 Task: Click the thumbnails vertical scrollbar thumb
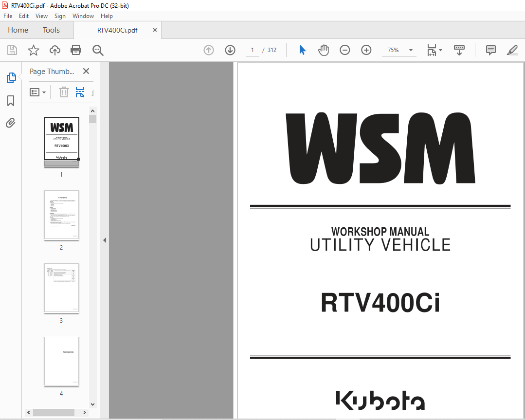click(93, 119)
